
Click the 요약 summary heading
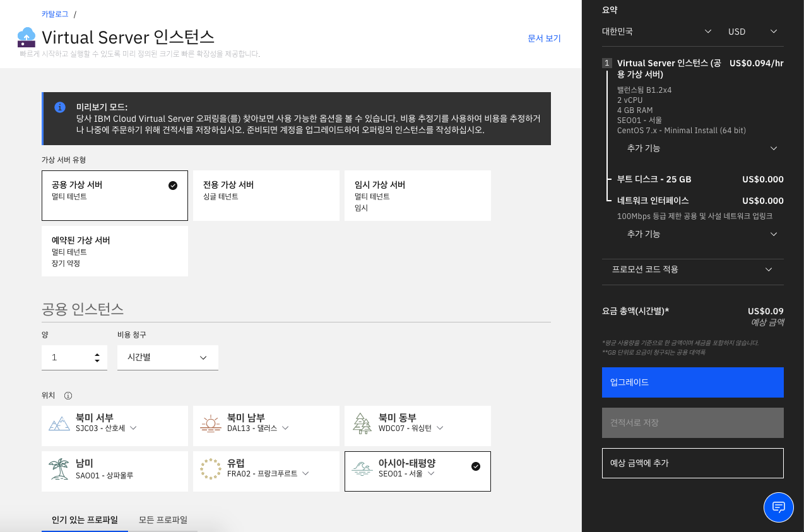[610, 10]
